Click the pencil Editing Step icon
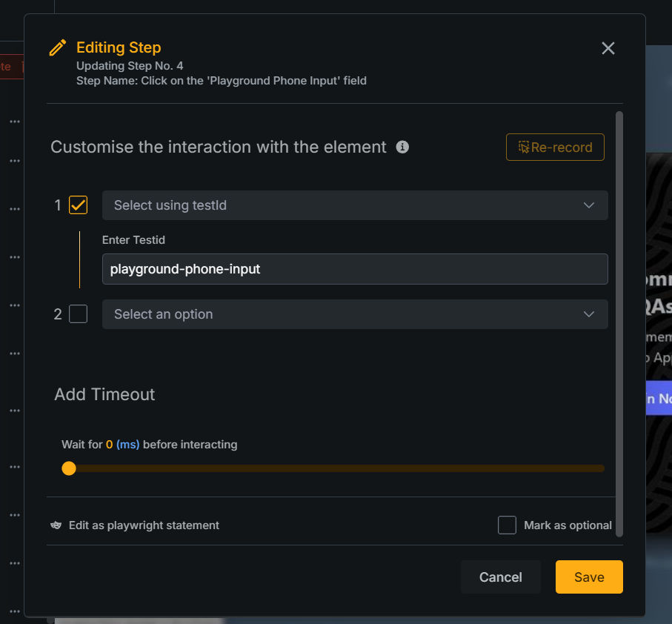Image resolution: width=672 pixels, height=624 pixels. coord(57,48)
